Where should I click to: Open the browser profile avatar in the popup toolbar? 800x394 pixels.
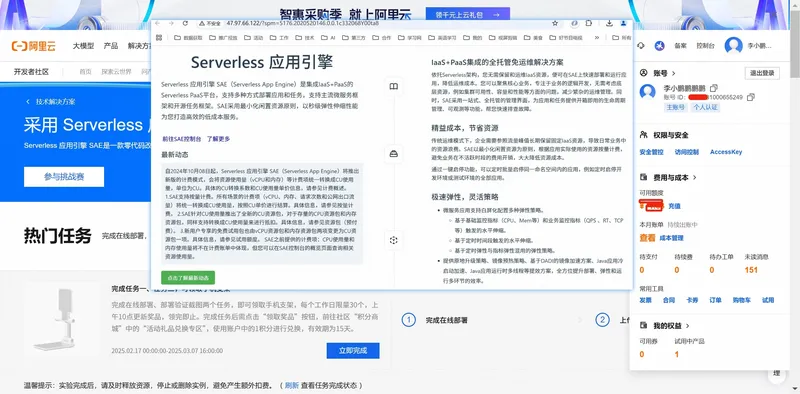pos(623,23)
